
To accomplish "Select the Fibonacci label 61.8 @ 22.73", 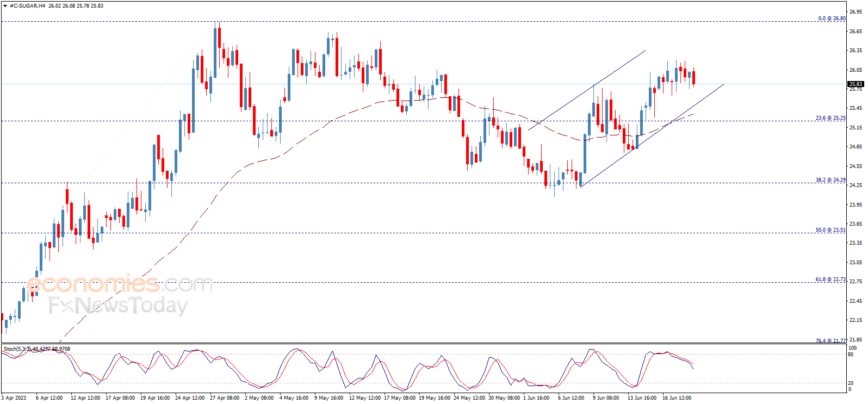I will click(x=830, y=279).
